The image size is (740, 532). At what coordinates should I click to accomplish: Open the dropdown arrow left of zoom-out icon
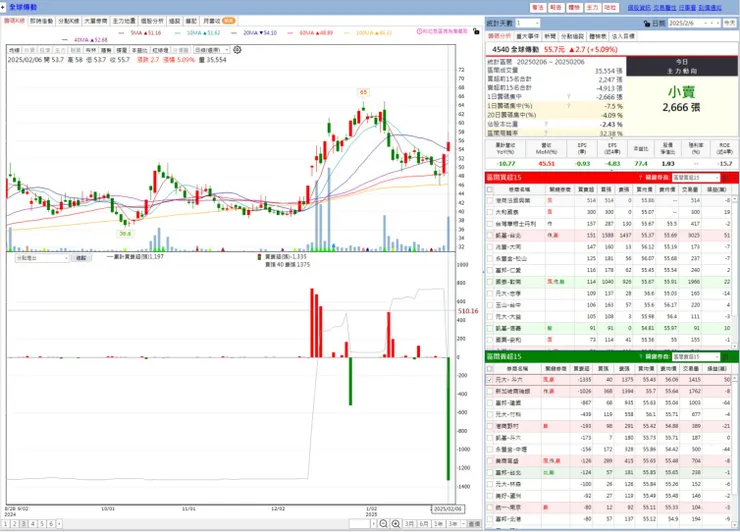[374, 524]
